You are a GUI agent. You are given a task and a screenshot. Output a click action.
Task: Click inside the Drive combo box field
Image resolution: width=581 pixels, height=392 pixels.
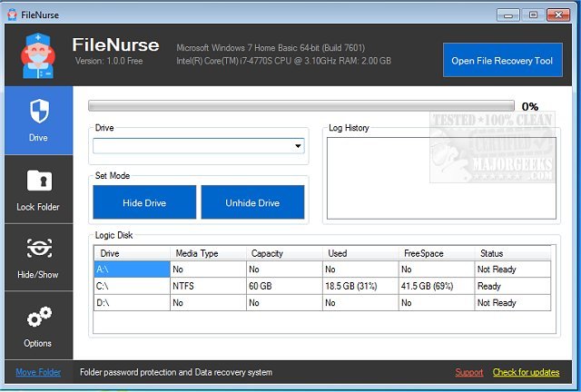199,146
